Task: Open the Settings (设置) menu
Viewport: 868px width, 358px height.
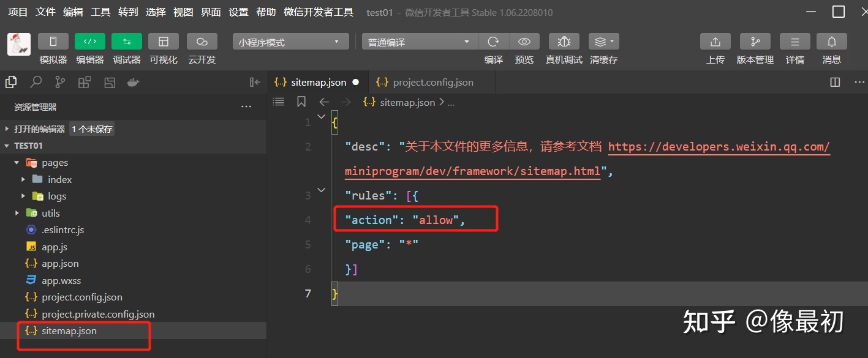Action: pos(238,12)
